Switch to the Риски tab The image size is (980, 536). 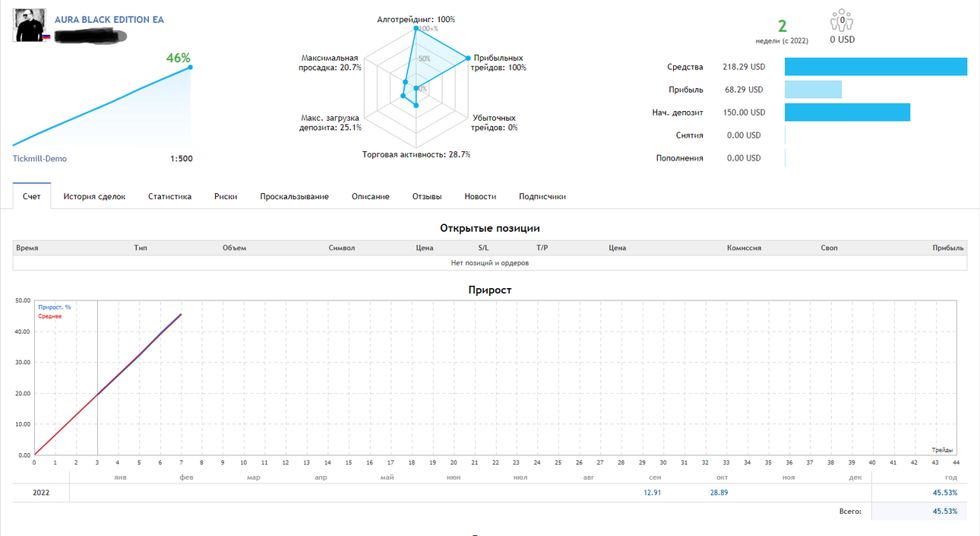point(226,196)
